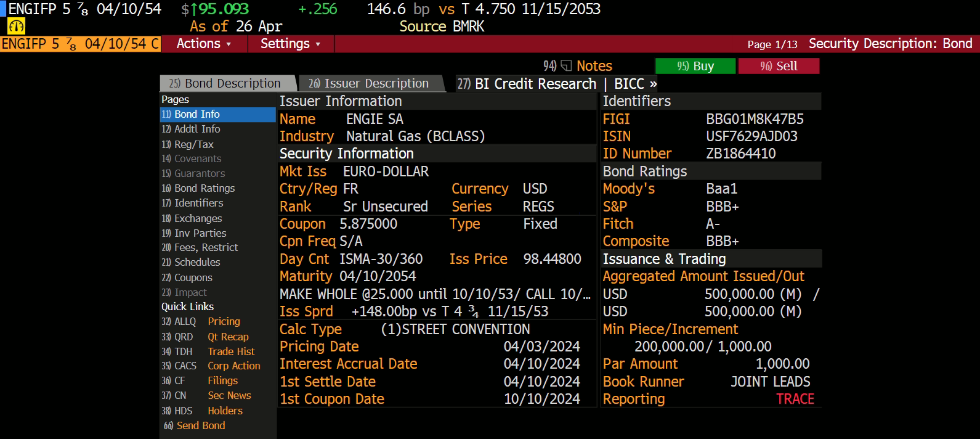Open the Notes popup icon
980x439 pixels.
coord(566,66)
